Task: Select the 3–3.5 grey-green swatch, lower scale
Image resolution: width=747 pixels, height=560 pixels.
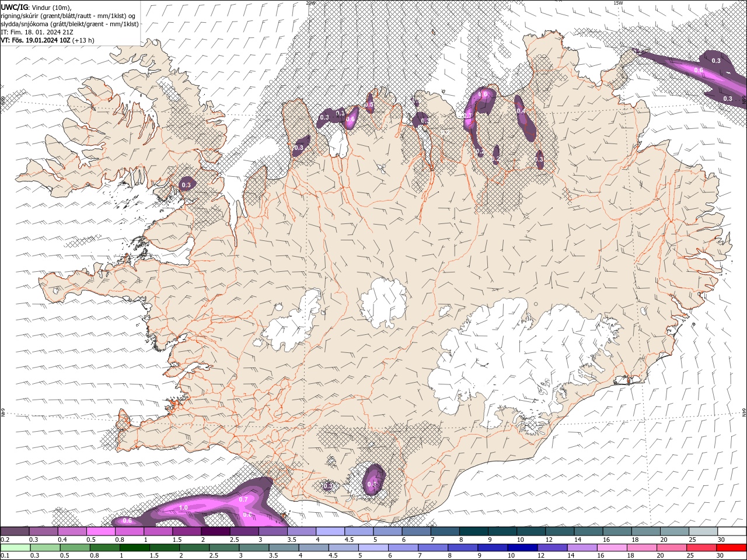Action: click(254, 548)
